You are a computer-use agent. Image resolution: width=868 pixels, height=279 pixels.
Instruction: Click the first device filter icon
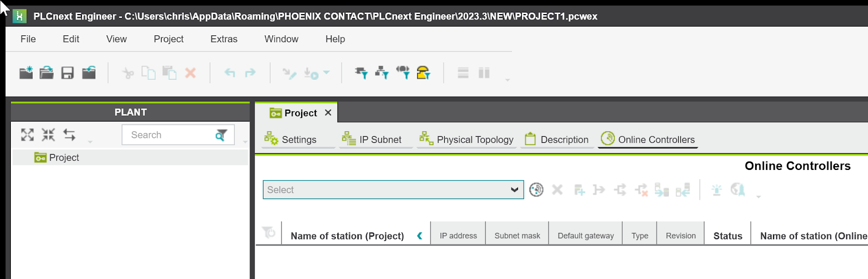pyautogui.click(x=361, y=73)
